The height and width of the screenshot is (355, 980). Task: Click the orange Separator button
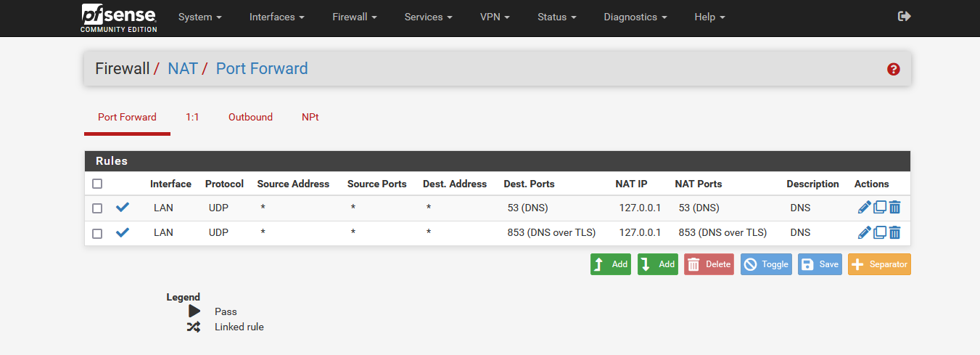point(879,264)
